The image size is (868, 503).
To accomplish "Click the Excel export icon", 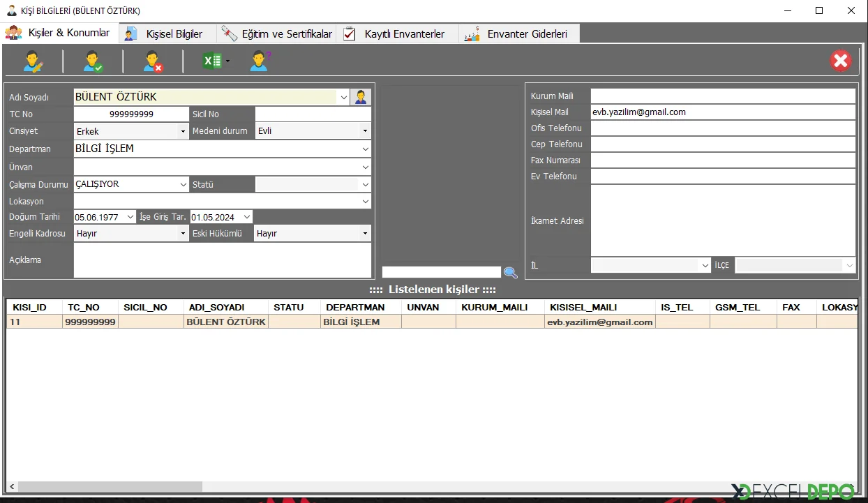I will coord(212,61).
